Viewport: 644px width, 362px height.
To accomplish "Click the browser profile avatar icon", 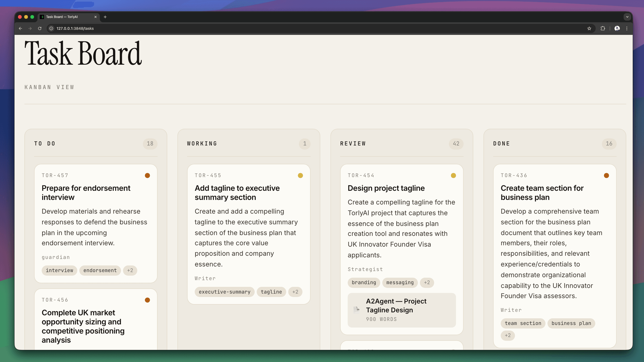I will point(617,28).
